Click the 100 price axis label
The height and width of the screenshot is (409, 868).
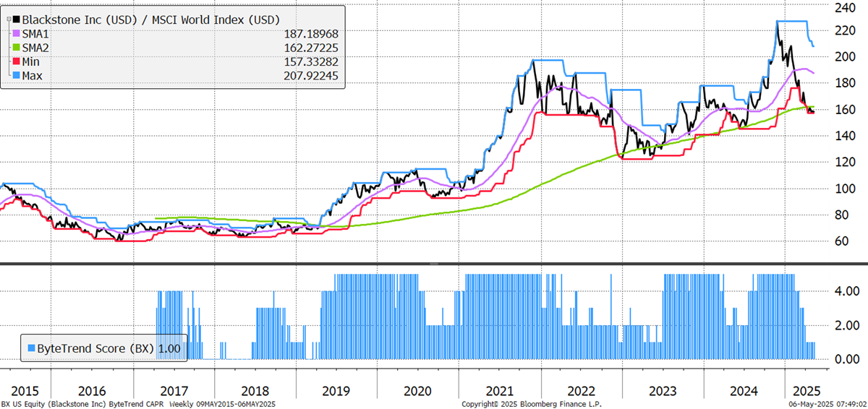click(846, 189)
